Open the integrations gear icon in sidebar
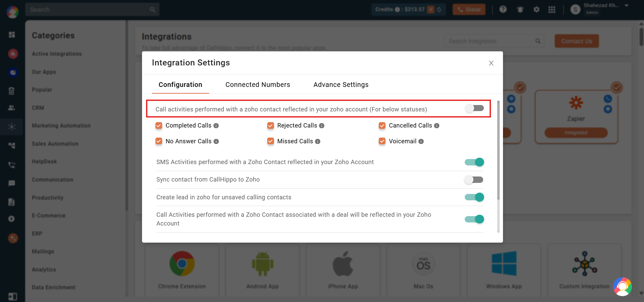 point(12,127)
